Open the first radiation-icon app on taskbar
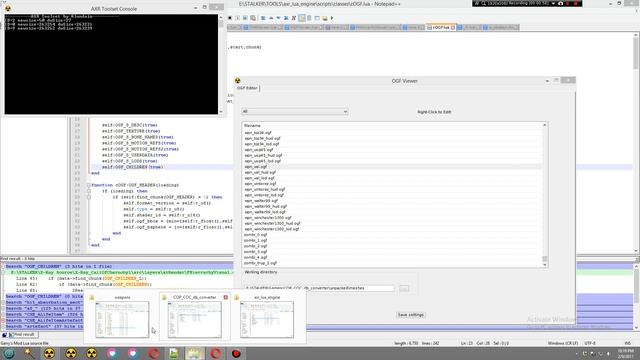This screenshot has width=640, height=360. (49, 353)
